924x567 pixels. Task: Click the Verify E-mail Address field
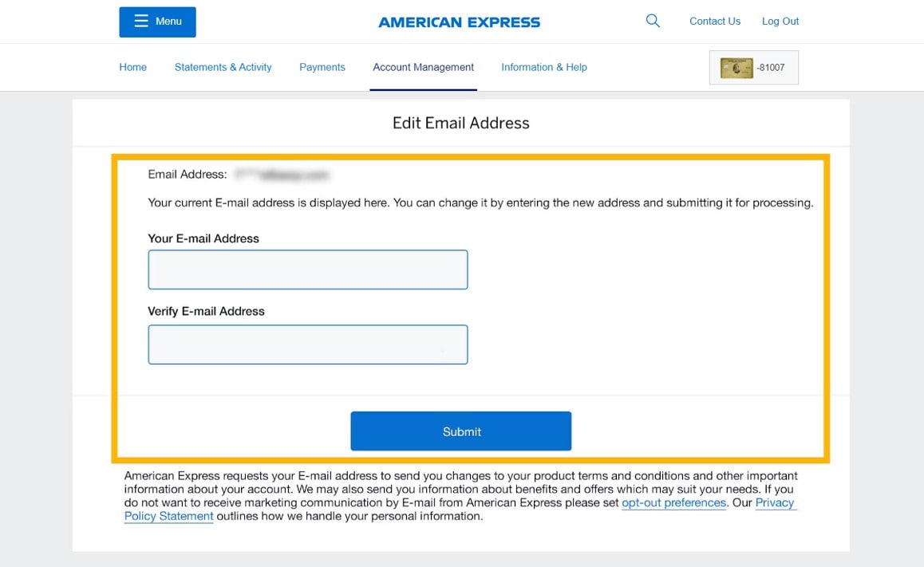click(x=308, y=343)
